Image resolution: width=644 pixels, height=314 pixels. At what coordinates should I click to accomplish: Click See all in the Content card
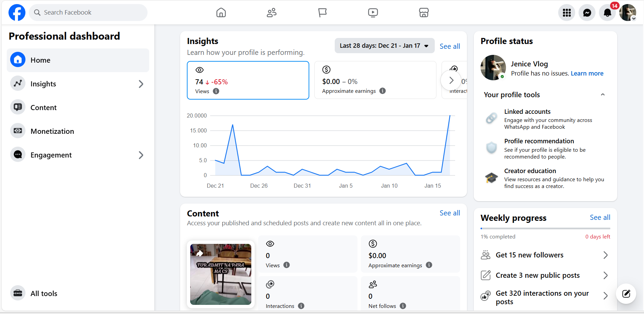coord(450,213)
